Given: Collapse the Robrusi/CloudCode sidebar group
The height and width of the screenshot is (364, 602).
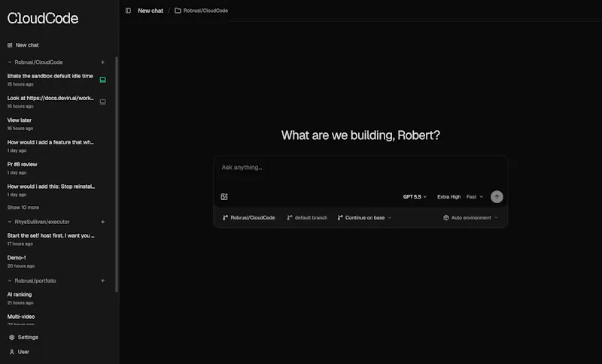Looking at the screenshot, I should 10,62.
